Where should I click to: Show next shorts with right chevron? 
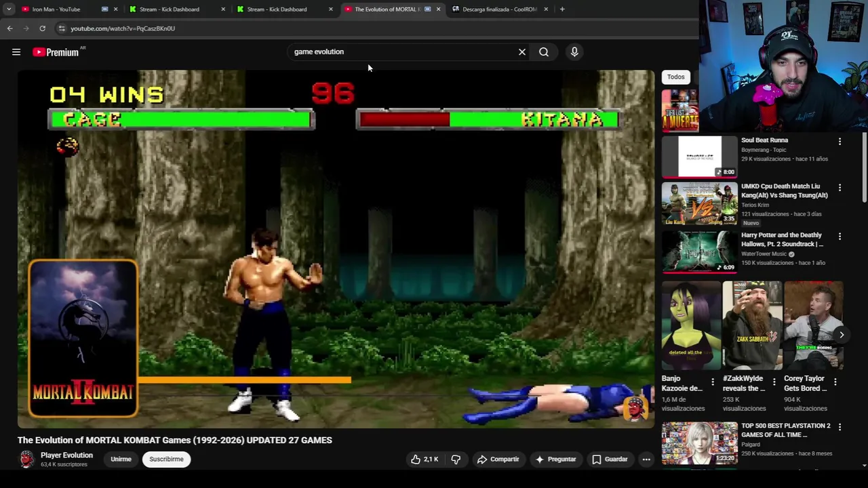(842, 335)
